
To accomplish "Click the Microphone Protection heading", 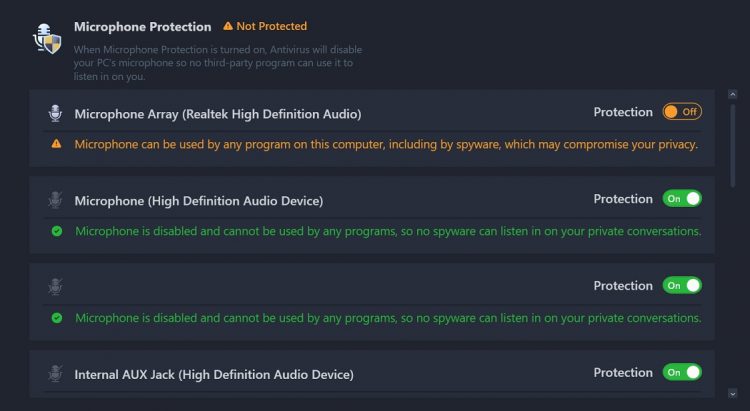I will pos(142,27).
